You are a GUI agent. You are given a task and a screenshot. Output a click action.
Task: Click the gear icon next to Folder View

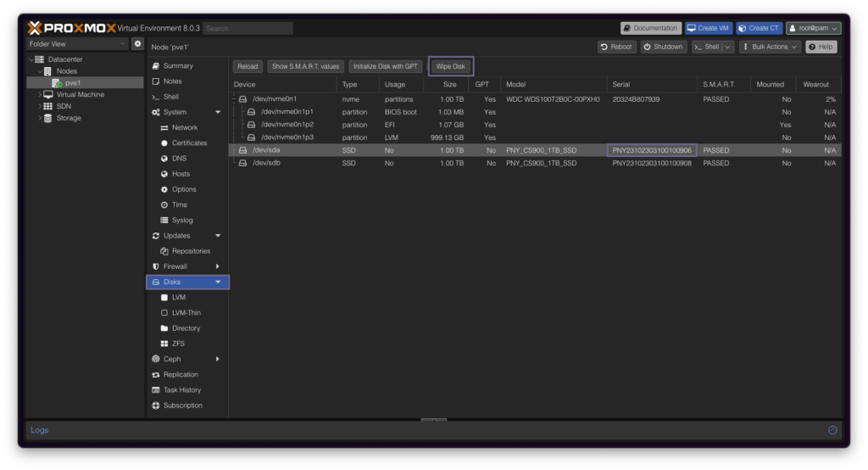[x=137, y=44]
